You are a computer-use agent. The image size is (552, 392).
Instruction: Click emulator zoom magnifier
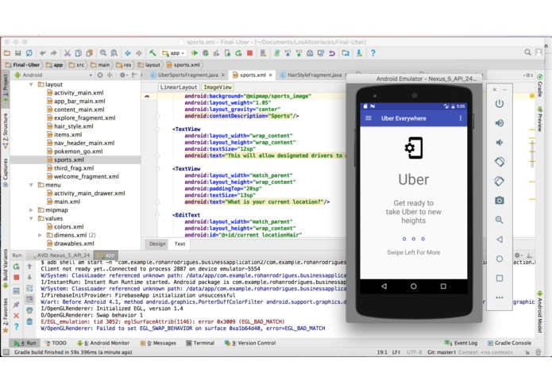click(500, 220)
